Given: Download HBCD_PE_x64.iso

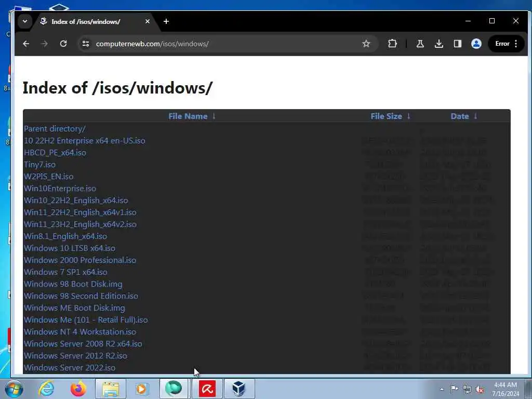Looking at the screenshot, I should [x=55, y=153].
